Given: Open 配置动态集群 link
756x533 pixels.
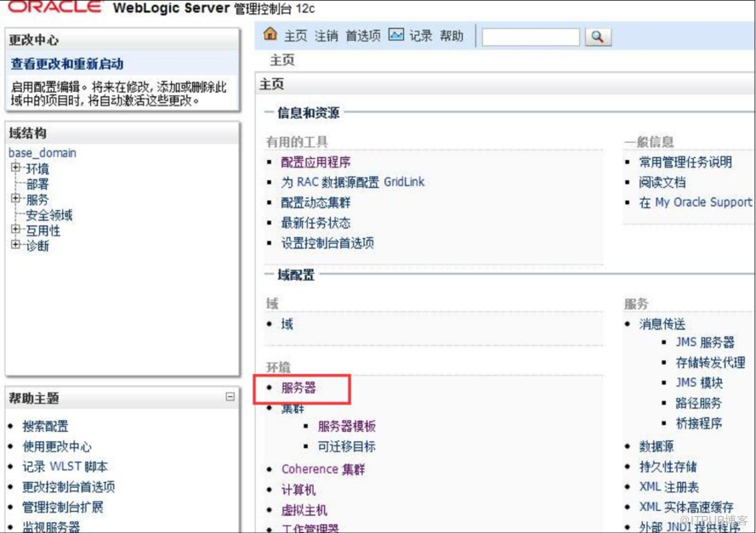Looking at the screenshot, I should pos(315,202).
